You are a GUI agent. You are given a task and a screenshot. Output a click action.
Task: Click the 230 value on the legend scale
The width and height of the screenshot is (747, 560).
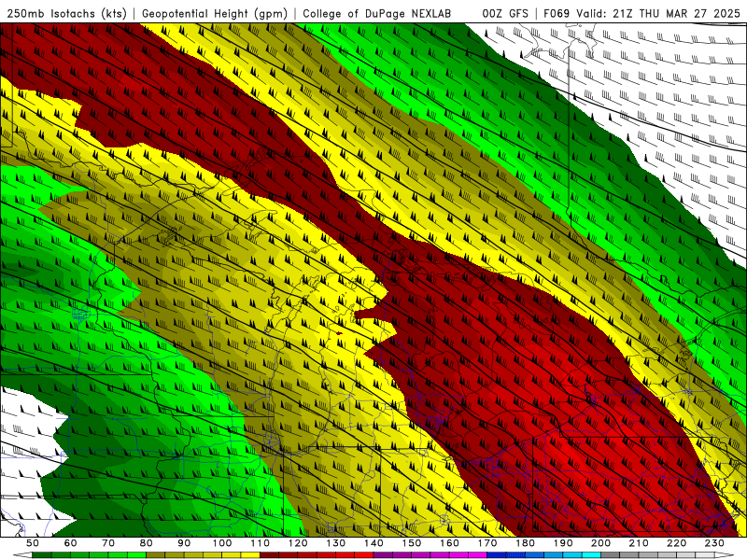point(714,543)
